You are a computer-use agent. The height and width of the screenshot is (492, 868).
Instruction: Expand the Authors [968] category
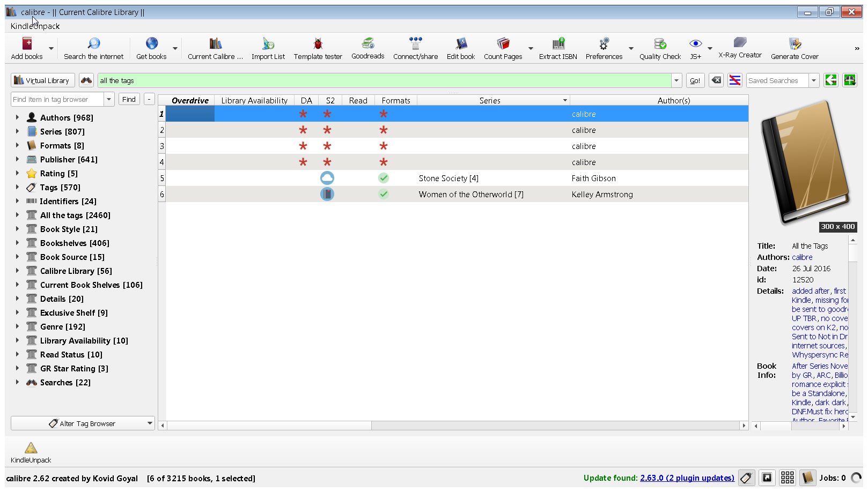[x=17, y=117]
